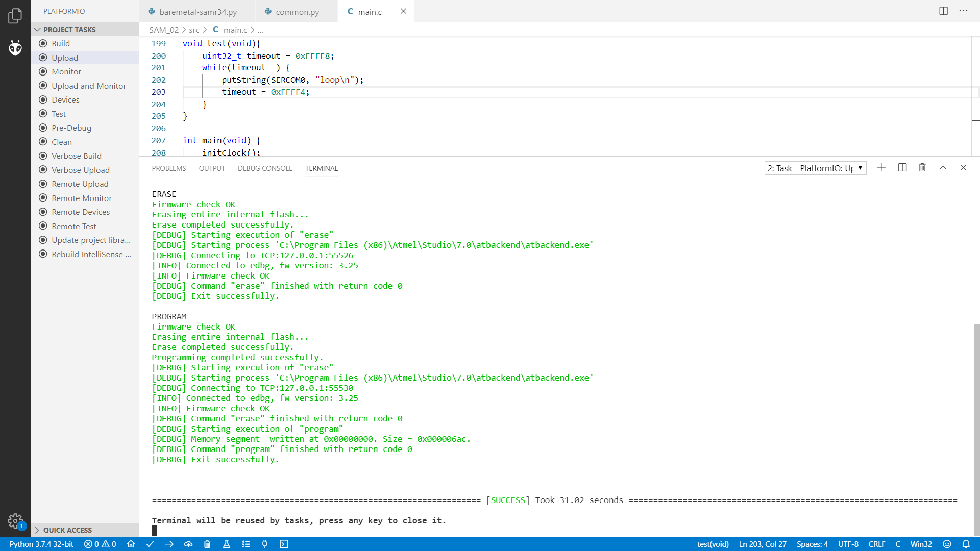
Task: Open the OUTPUT panel tab
Action: coord(212,168)
